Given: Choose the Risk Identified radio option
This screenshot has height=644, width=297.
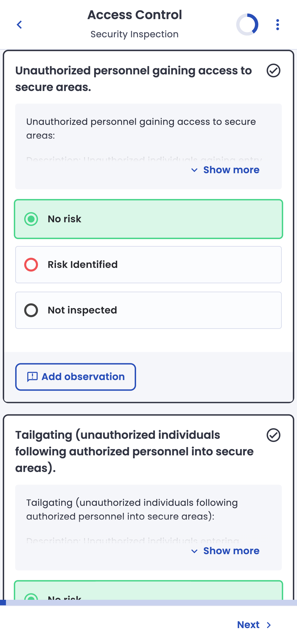Looking at the screenshot, I should pos(148,264).
